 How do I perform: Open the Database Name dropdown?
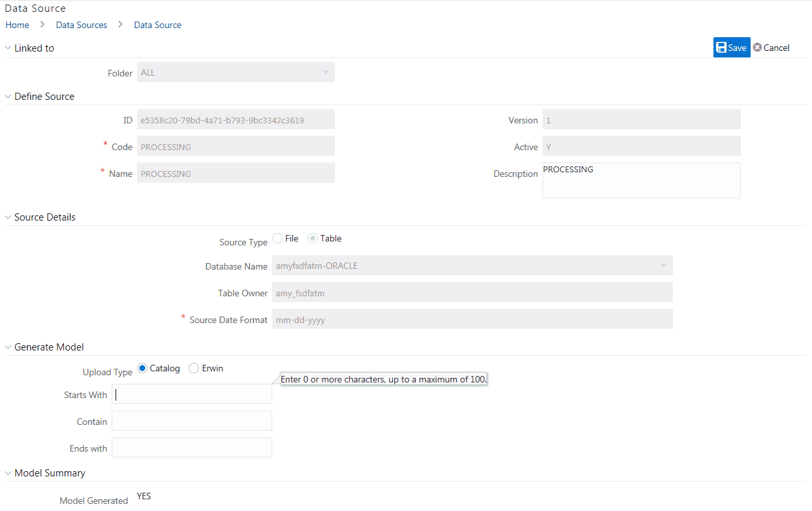[664, 265]
